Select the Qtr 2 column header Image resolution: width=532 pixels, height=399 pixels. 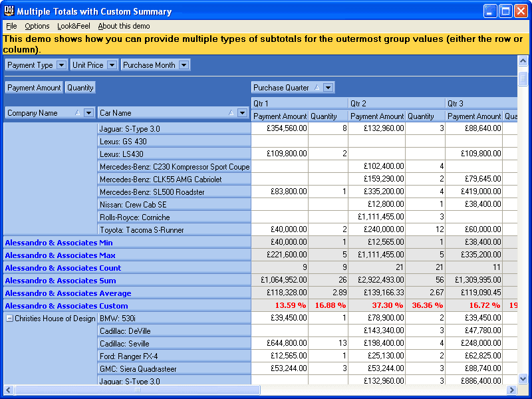(396, 104)
